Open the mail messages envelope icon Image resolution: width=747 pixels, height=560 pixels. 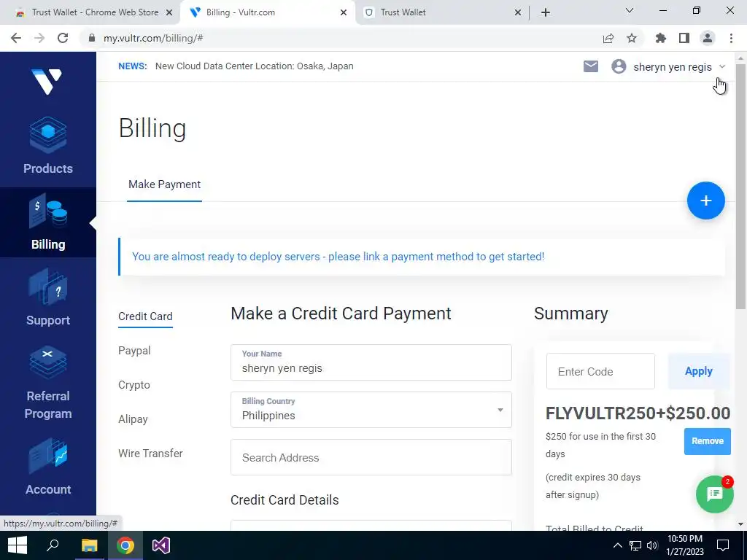pyautogui.click(x=591, y=66)
